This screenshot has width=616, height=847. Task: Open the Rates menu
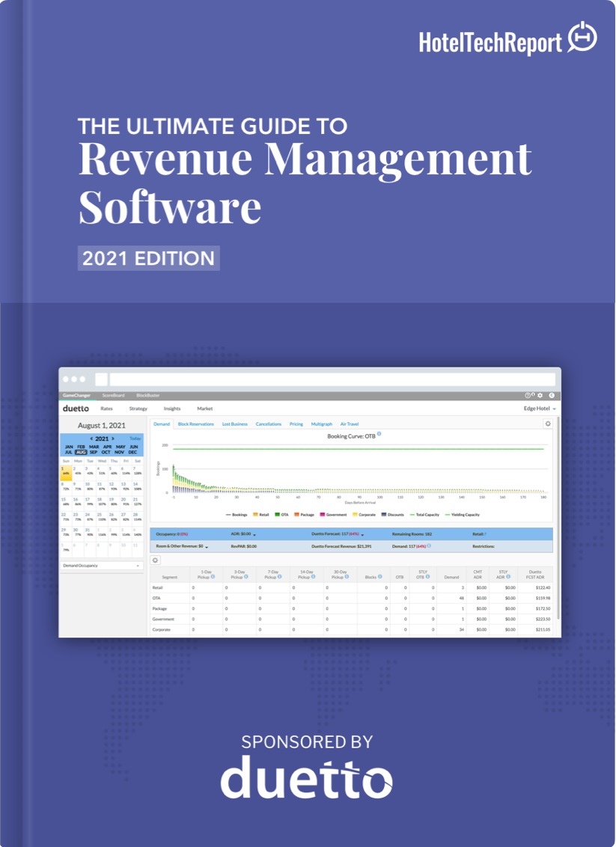pyautogui.click(x=106, y=409)
